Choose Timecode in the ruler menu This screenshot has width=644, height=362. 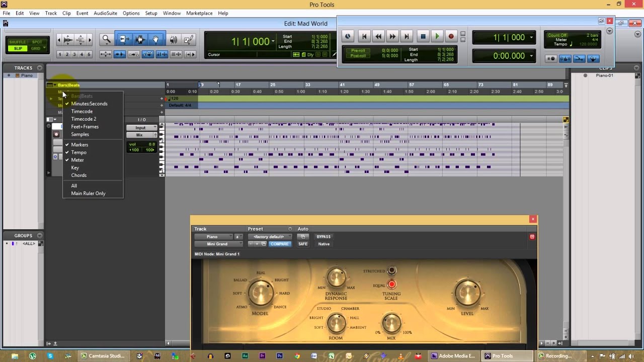(x=82, y=111)
